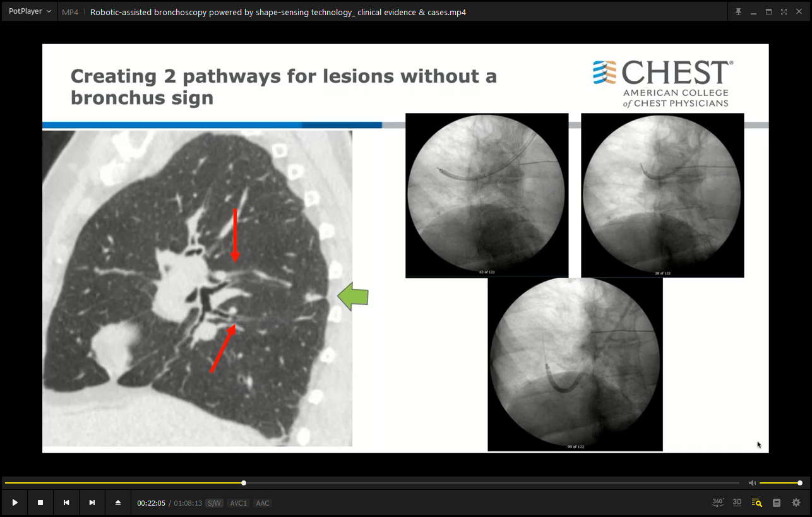
Task: Click the AVC1 video codec badge
Action: tap(239, 503)
